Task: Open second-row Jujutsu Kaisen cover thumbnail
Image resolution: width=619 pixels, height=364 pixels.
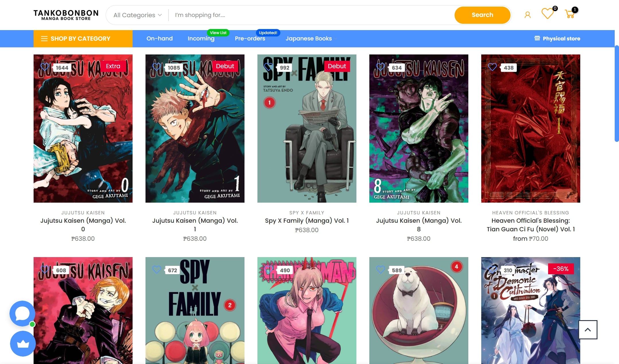Action: coord(83,310)
